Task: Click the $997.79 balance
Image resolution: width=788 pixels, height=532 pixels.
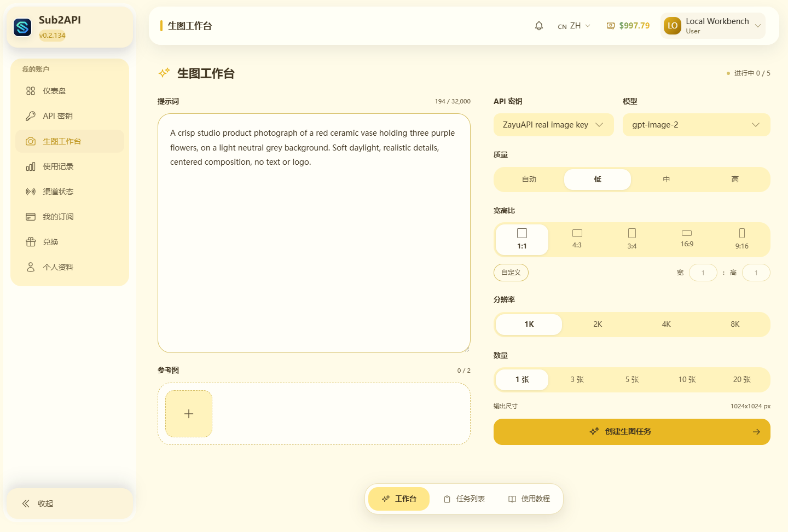Action: (634, 26)
